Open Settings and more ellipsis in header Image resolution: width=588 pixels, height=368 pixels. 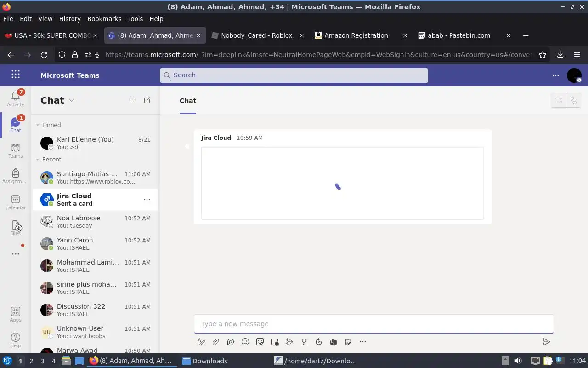pyautogui.click(x=556, y=75)
